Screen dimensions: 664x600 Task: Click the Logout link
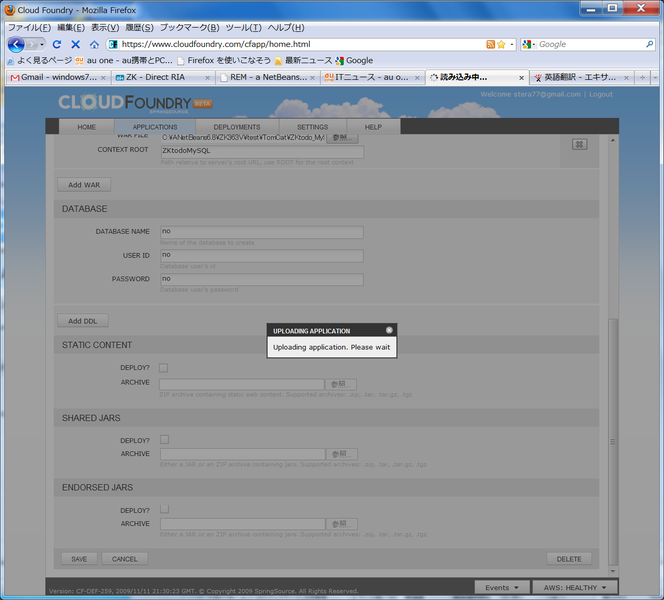coord(600,94)
